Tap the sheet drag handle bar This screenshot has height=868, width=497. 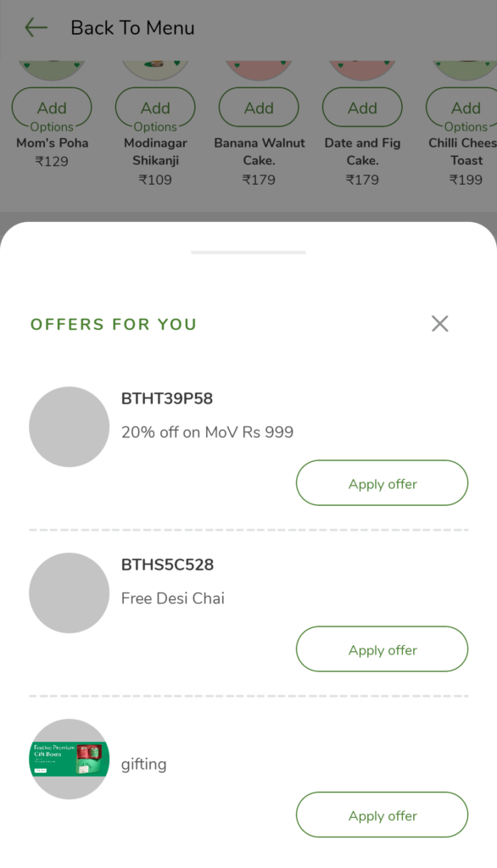click(248, 253)
